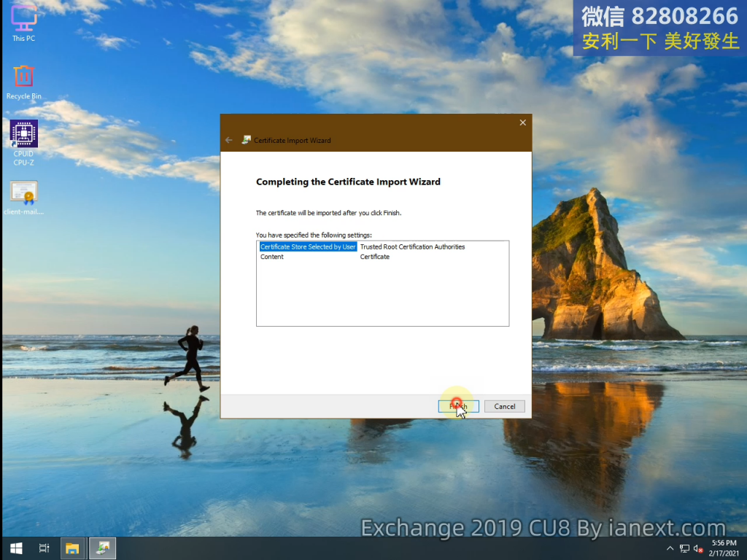Image resolution: width=747 pixels, height=560 pixels.
Task: Click the certificate wizard taskbar button
Action: 102,548
